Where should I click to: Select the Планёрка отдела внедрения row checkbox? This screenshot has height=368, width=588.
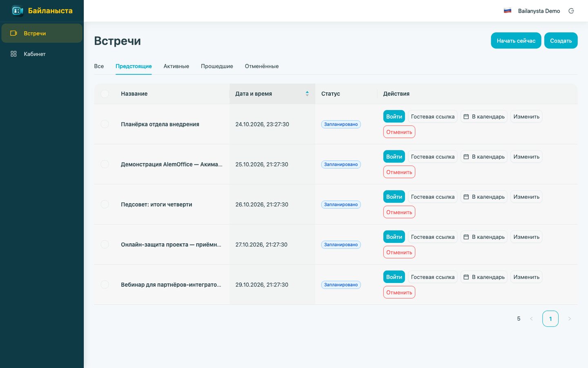pos(105,124)
